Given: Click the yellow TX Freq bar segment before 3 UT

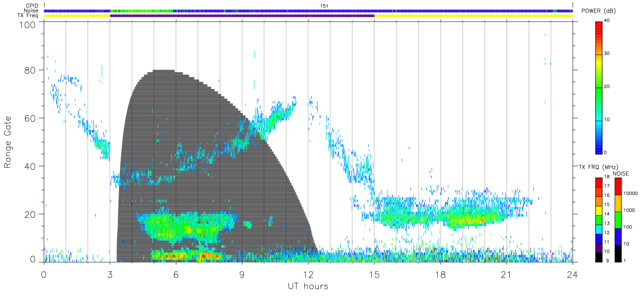Looking at the screenshot, I should [77, 16].
